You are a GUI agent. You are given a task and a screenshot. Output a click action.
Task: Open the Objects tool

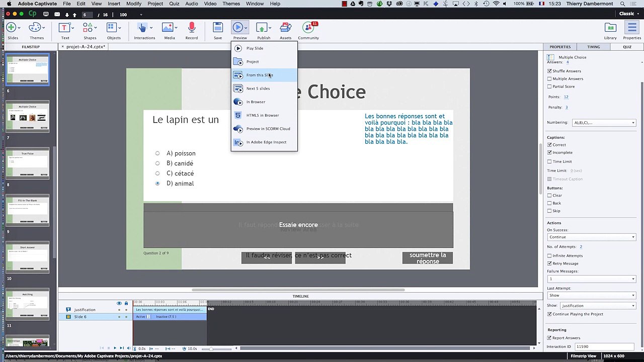(x=112, y=28)
